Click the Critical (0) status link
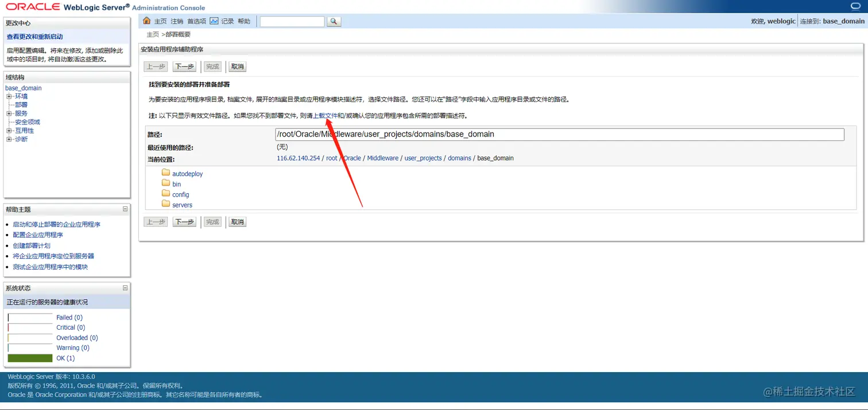The width and height of the screenshot is (868, 410). click(71, 327)
